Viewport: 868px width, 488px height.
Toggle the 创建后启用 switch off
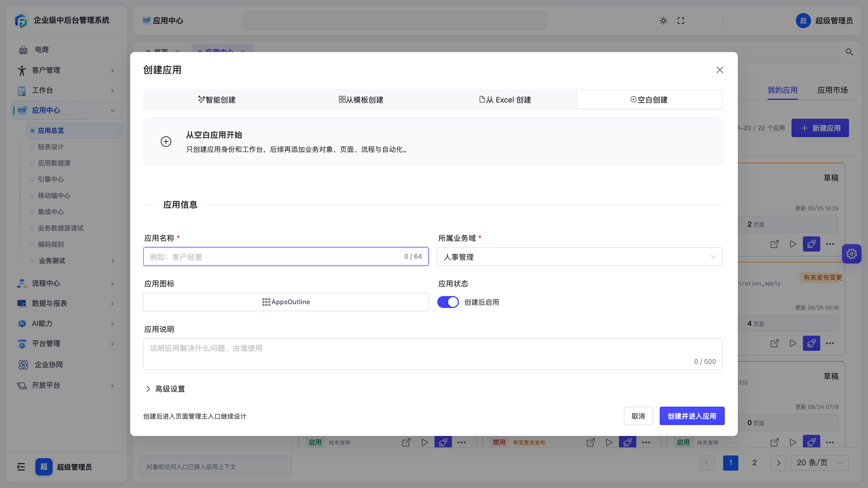448,302
